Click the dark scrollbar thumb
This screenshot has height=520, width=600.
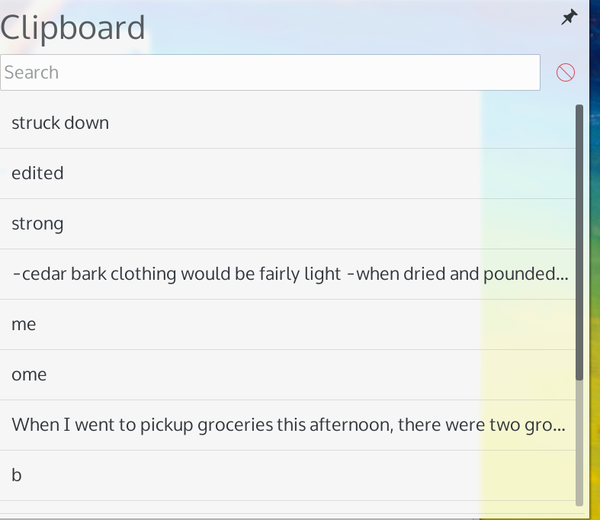[579, 242]
